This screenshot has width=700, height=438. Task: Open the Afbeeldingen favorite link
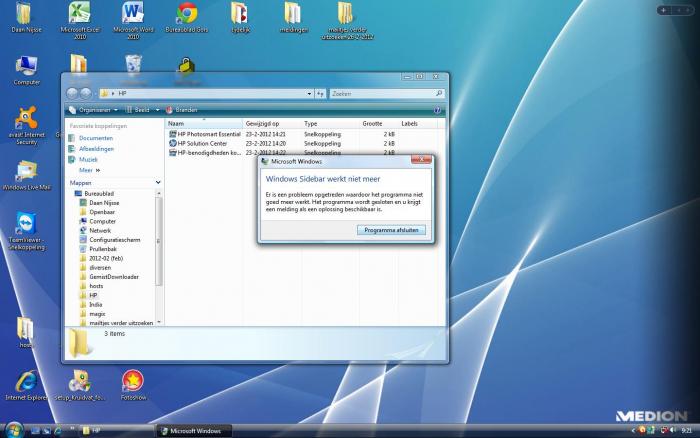[91, 149]
